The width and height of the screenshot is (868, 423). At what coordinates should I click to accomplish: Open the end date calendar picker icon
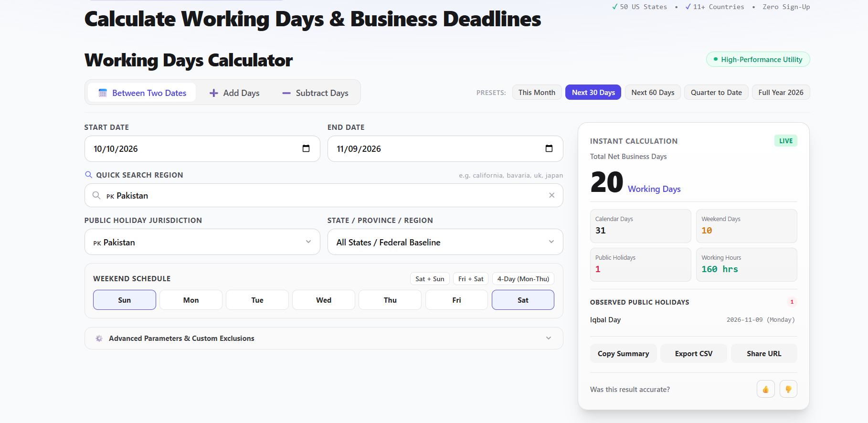[549, 148]
